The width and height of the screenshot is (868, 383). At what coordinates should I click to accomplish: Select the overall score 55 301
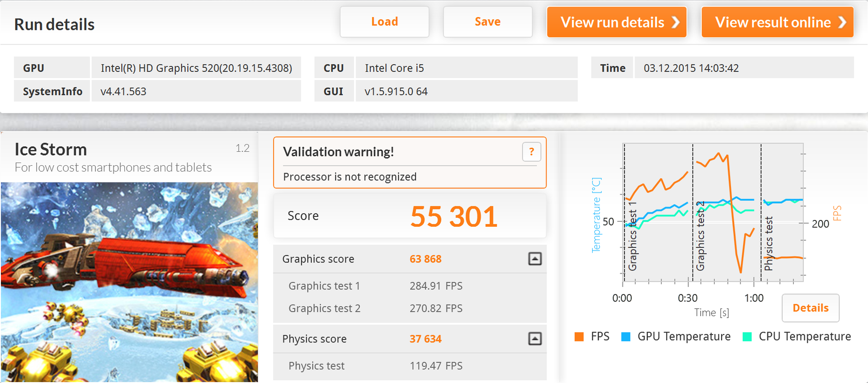click(454, 216)
